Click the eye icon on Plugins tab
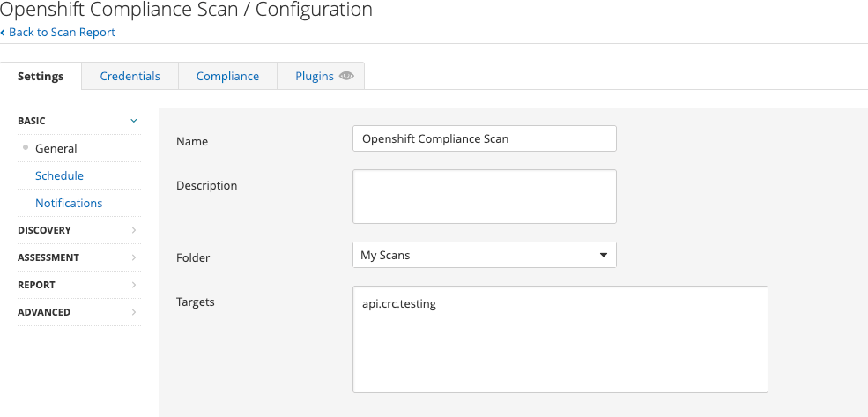This screenshot has height=417, width=868. [346, 76]
